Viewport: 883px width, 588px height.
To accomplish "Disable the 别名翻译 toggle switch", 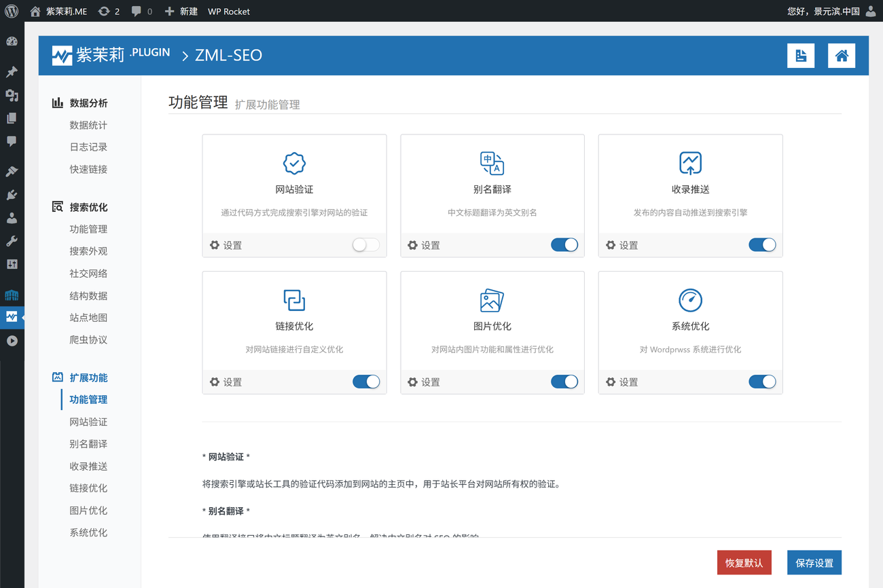I will [x=564, y=245].
